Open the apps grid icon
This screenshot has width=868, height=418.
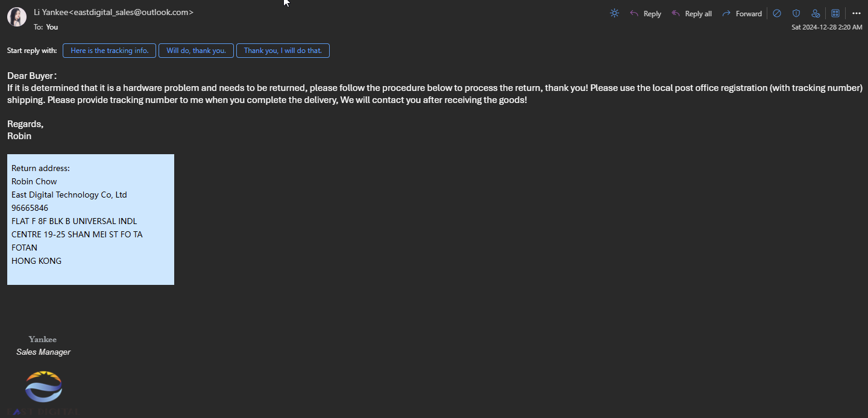(835, 13)
